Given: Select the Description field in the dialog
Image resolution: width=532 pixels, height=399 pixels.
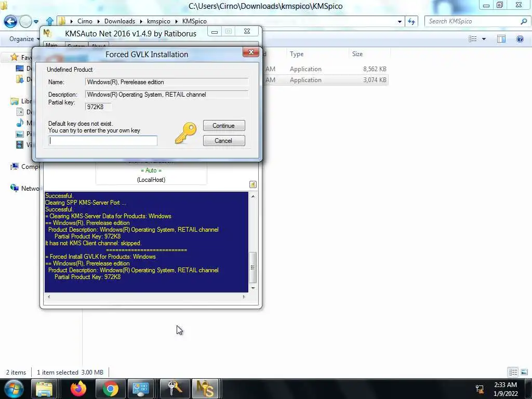Looking at the screenshot, I should [x=167, y=95].
